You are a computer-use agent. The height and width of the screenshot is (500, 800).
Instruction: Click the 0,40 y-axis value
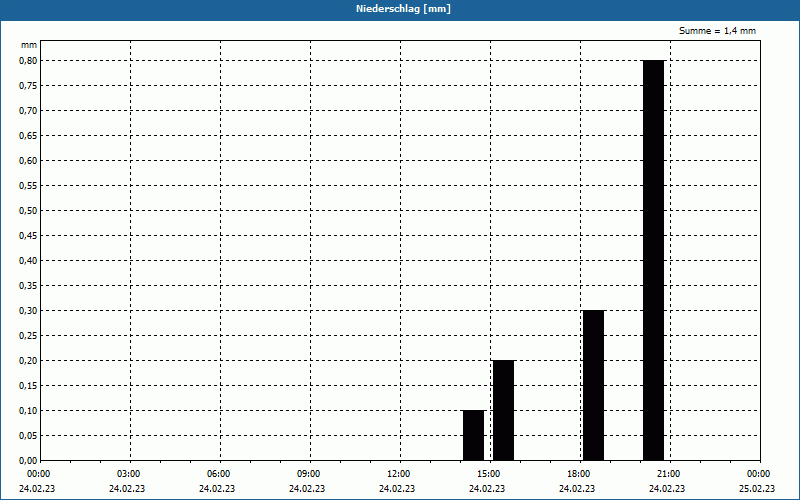28,261
